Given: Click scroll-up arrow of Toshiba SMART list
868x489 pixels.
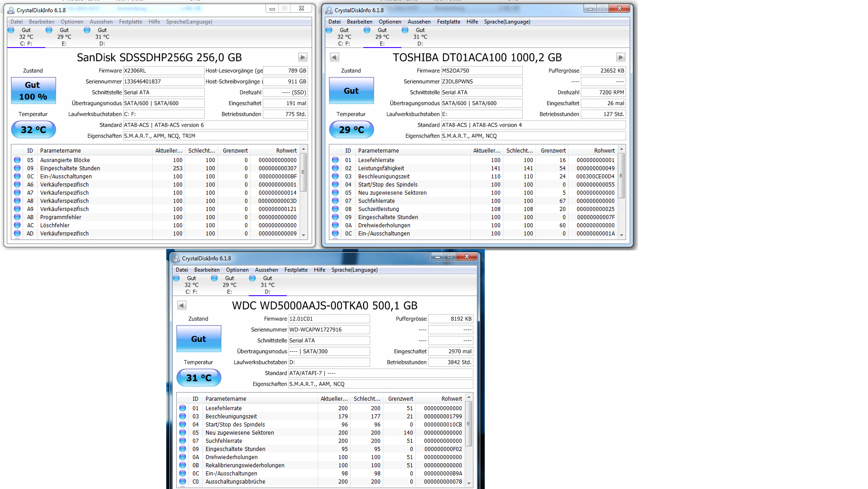Looking at the screenshot, I should point(622,149).
